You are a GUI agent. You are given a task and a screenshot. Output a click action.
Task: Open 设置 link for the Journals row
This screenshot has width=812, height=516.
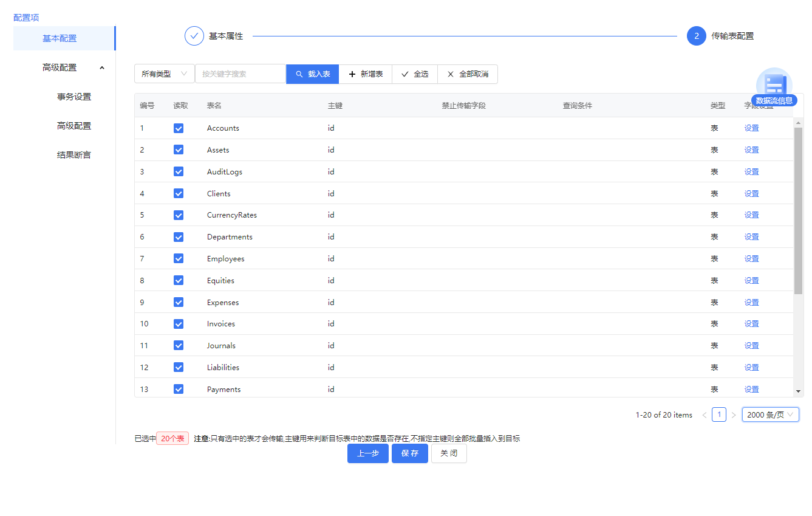(x=752, y=345)
